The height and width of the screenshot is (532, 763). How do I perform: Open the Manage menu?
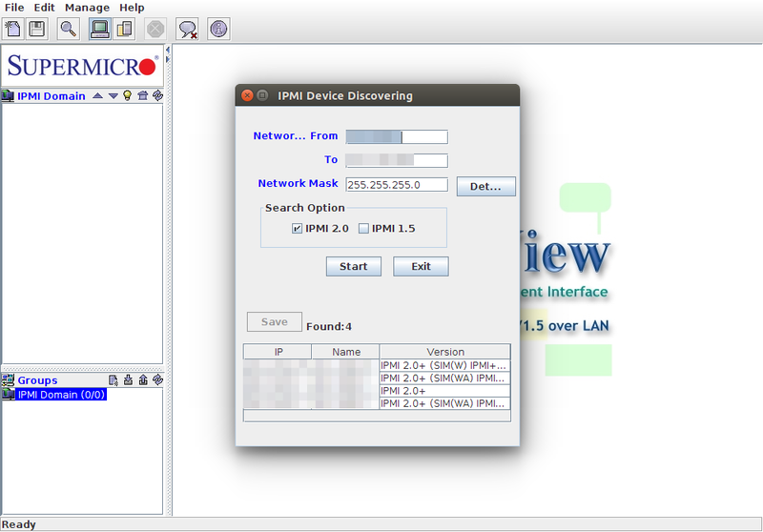pos(87,8)
